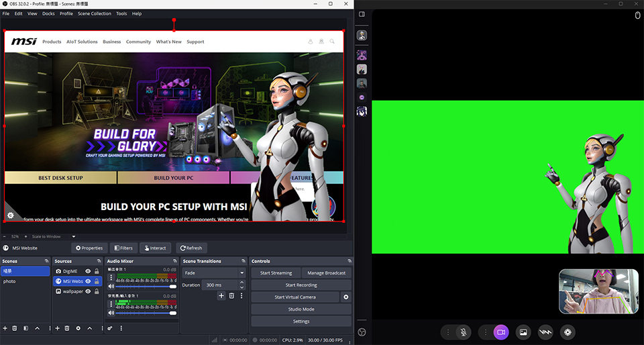Open advanced audio properties gears in Audio Mixer

coord(109,328)
